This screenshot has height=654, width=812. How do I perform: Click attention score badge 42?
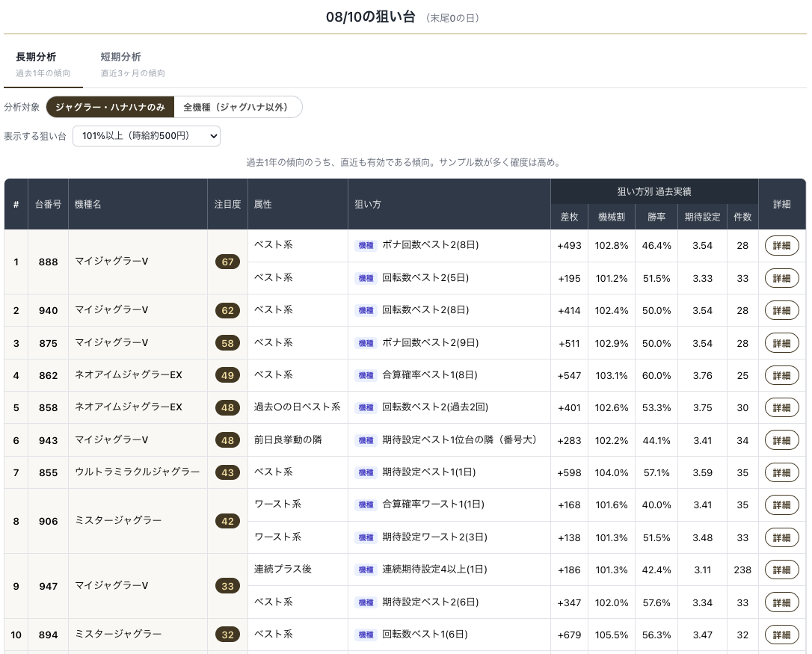pyautogui.click(x=227, y=522)
